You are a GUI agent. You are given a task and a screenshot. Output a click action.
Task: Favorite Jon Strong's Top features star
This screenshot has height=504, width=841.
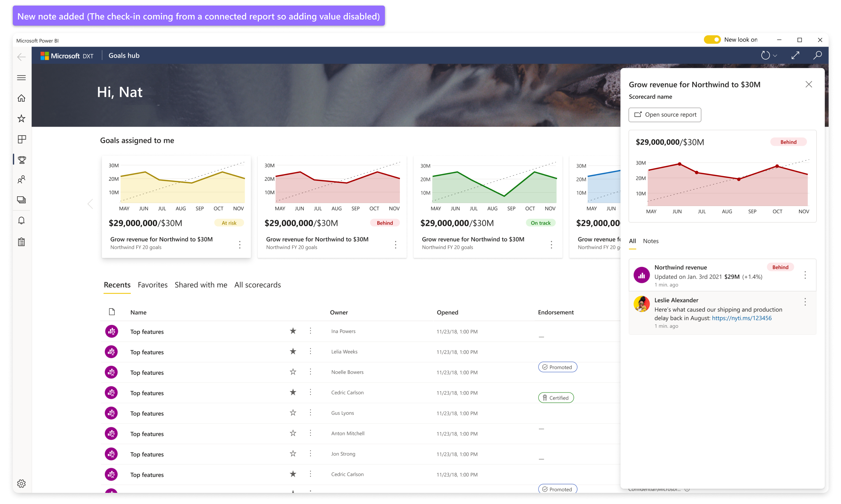click(x=293, y=453)
